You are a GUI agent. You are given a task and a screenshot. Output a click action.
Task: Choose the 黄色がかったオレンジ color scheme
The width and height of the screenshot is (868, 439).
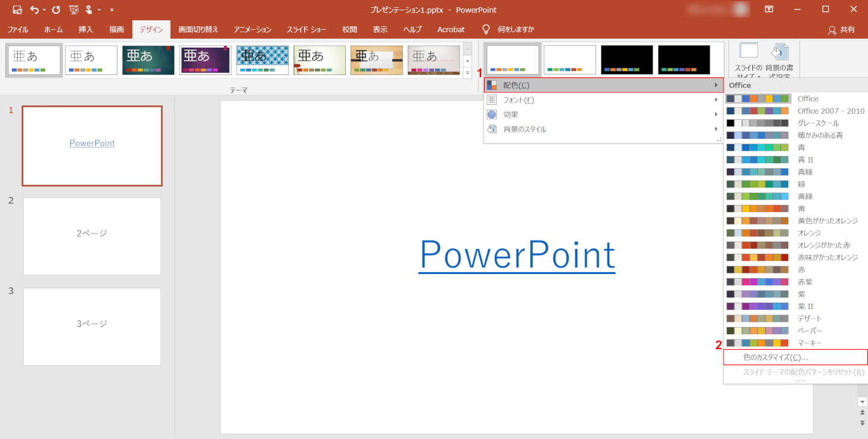pyautogui.click(x=795, y=221)
